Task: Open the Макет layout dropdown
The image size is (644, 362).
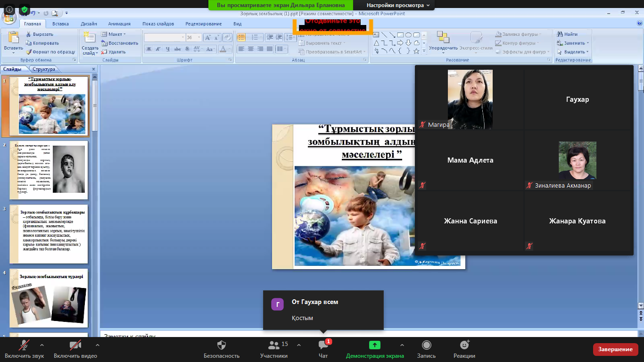Action: tap(113, 34)
